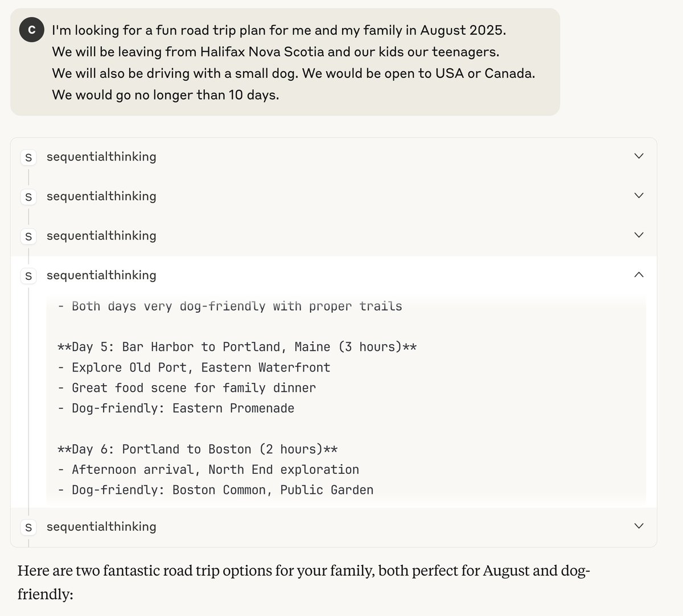Open the second sequentialthinking label

[101, 196]
